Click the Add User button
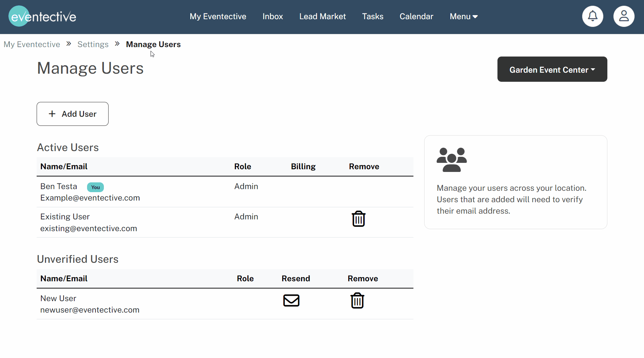Screen dimensions: 644x358 (x=73, y=114)
